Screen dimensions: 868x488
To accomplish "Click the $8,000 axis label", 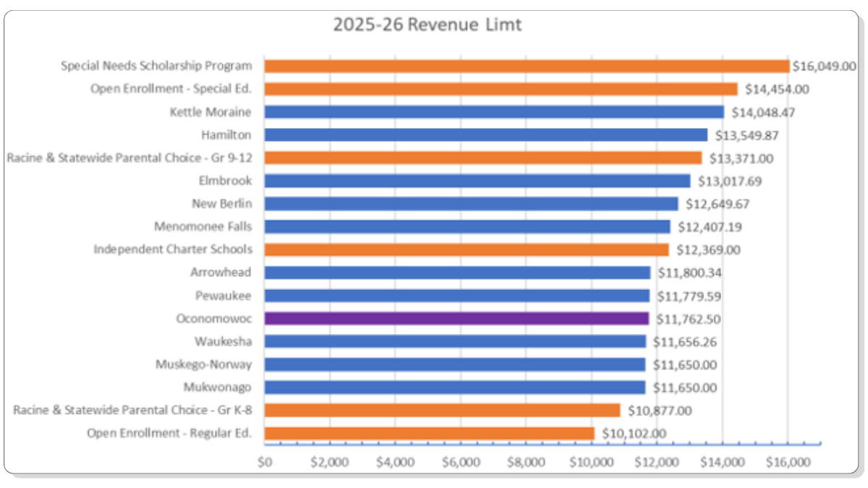I will click(x=526, y=462).
